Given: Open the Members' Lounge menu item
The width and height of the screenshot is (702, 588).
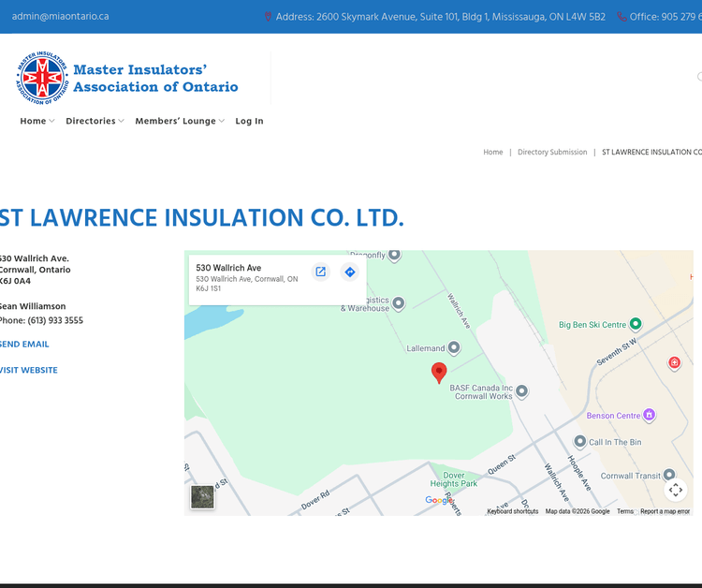Looking at the screenshot, I should coord(176,121).
